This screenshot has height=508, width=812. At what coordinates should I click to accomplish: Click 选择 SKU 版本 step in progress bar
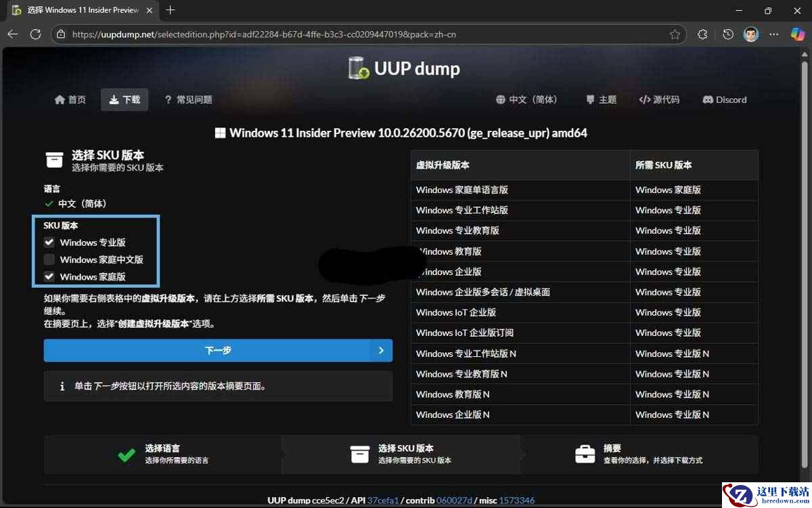coord(402,454)
